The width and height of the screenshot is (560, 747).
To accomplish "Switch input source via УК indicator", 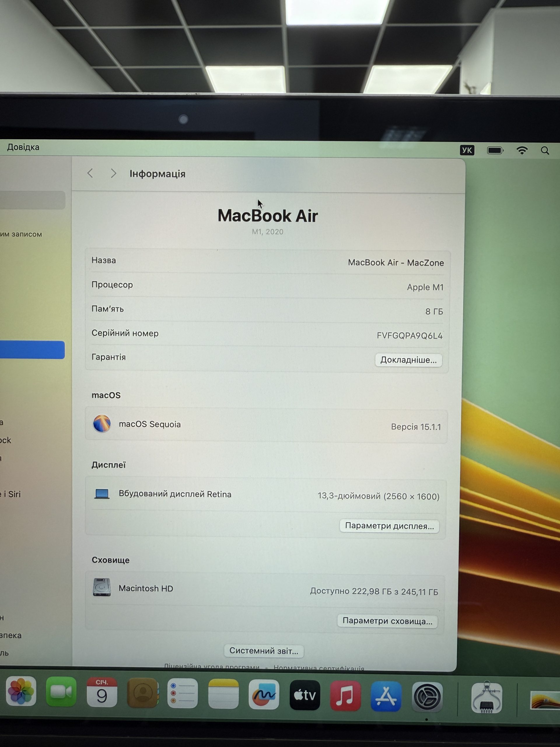I will pos(467,150).
